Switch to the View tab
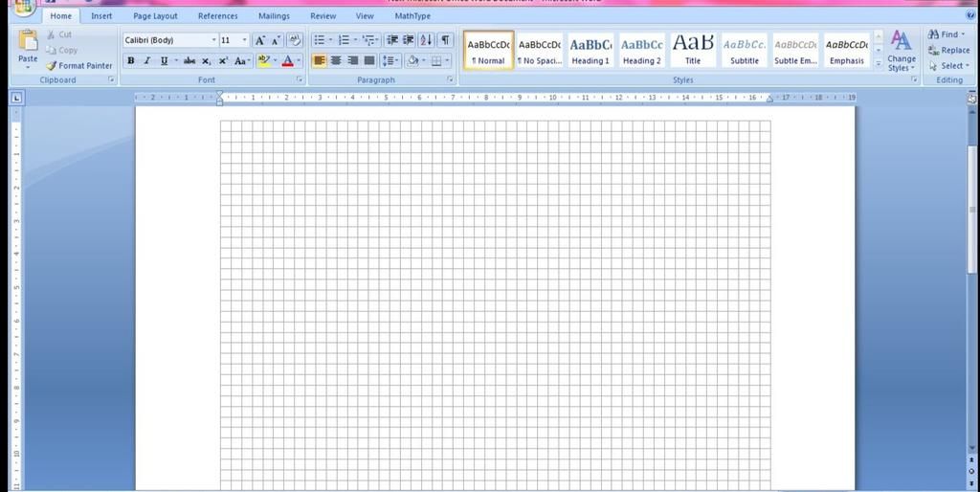Viewport: 980px width, 492px height. pyautogui.click(x=365, y=16)
